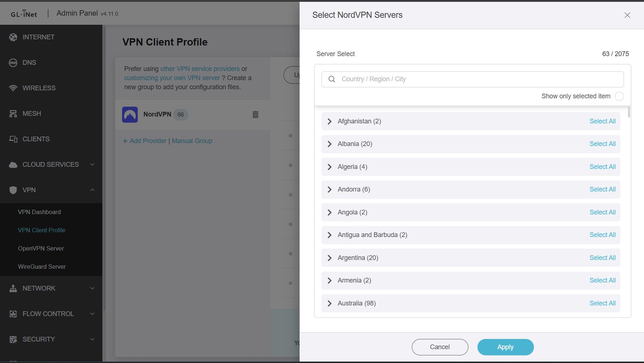Viewport: 644px width, 363px height.
Task: Click the server list scrollbar
Action: pos(629,112)
